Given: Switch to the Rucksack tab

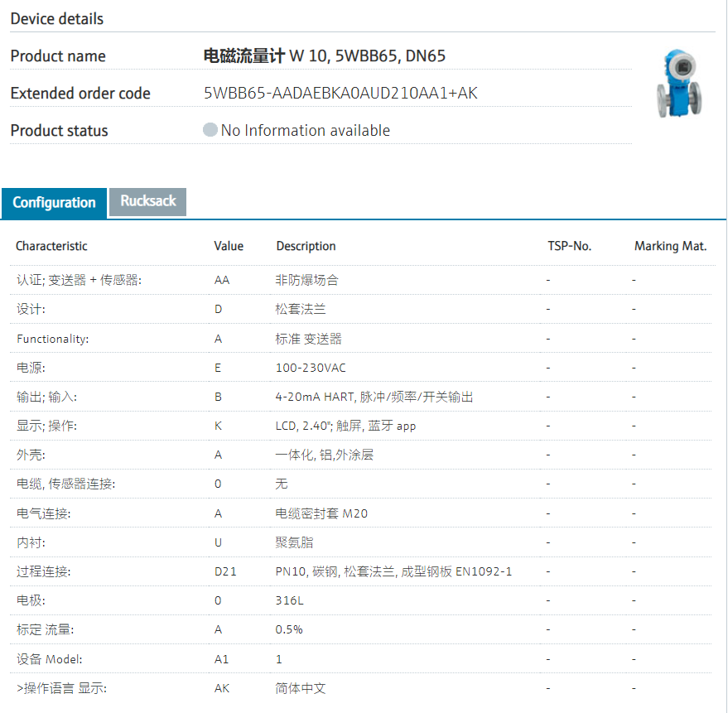Looking at the screenshot, I should pos(148,201).
